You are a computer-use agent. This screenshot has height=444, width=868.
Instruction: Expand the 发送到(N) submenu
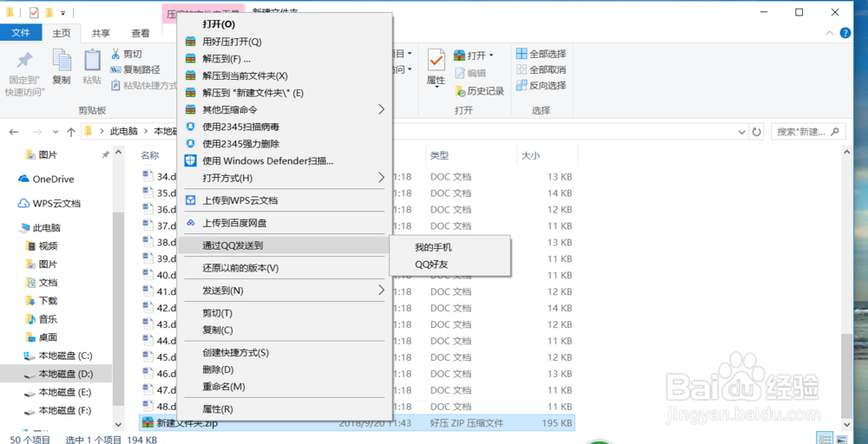(381, 291)
